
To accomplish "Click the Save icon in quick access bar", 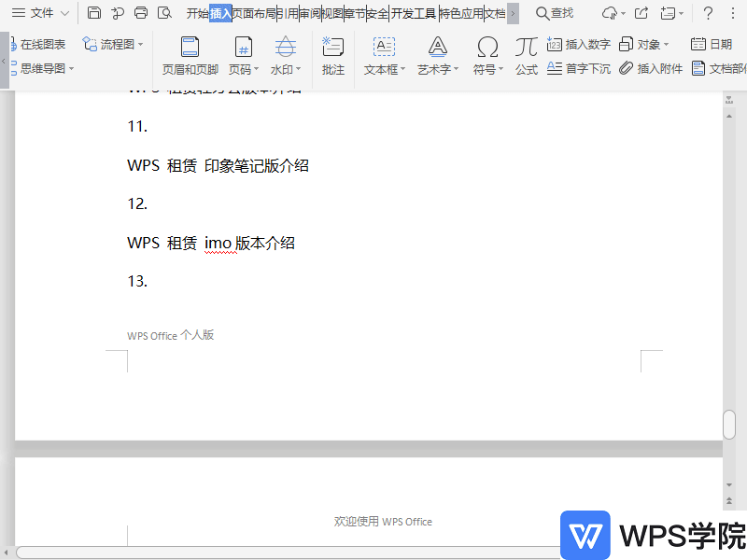I will pyautogui.click(x=94, y=13).
